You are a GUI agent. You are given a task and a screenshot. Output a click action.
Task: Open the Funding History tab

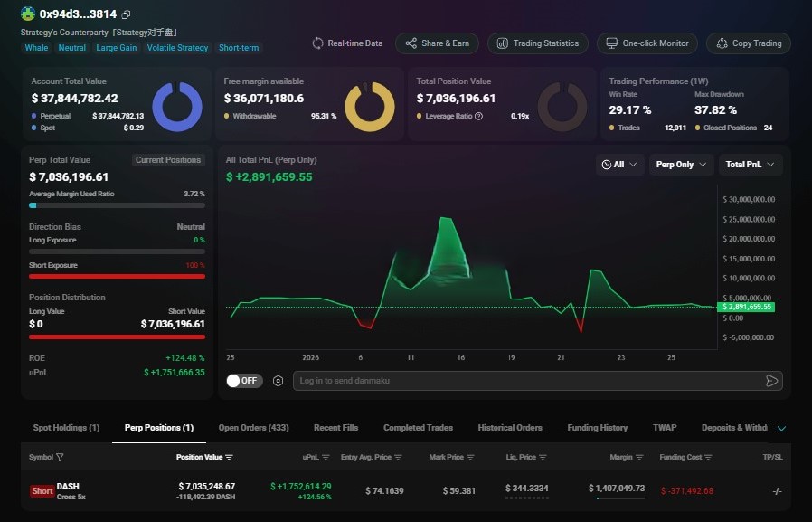[597, 428]
